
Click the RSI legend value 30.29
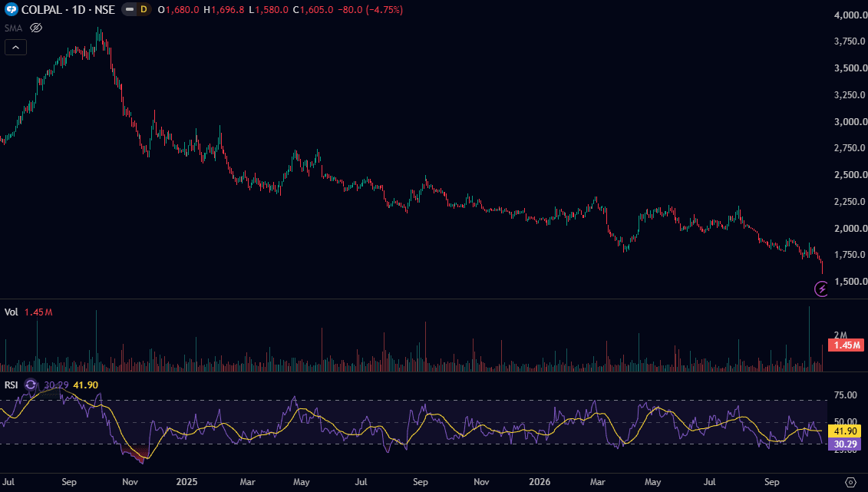(56, 385)
